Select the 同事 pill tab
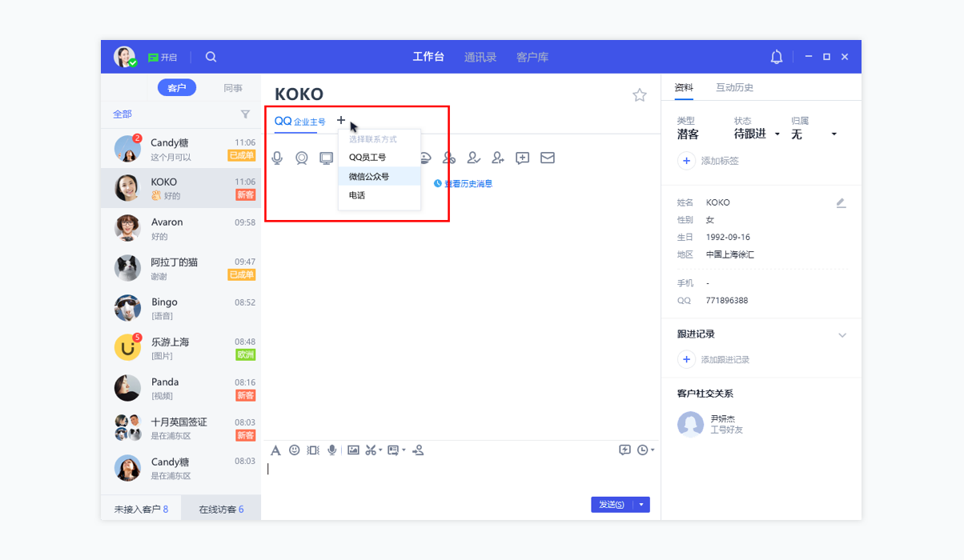 (x=233, y=88)
